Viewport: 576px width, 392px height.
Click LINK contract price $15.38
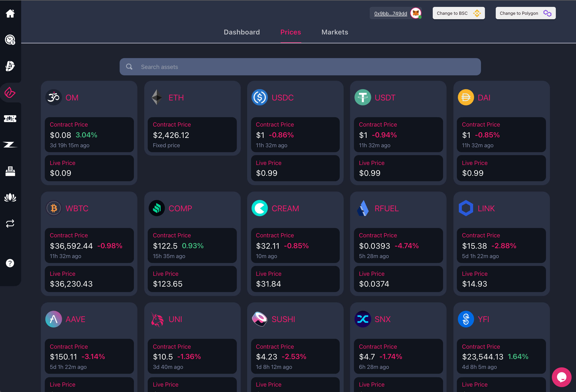click(474, 246)
